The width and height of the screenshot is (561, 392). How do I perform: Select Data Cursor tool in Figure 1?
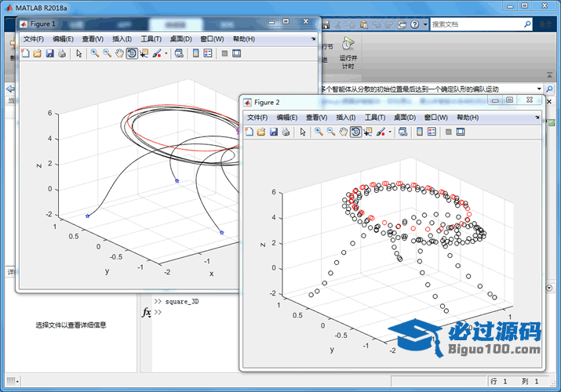pos(144,53)
